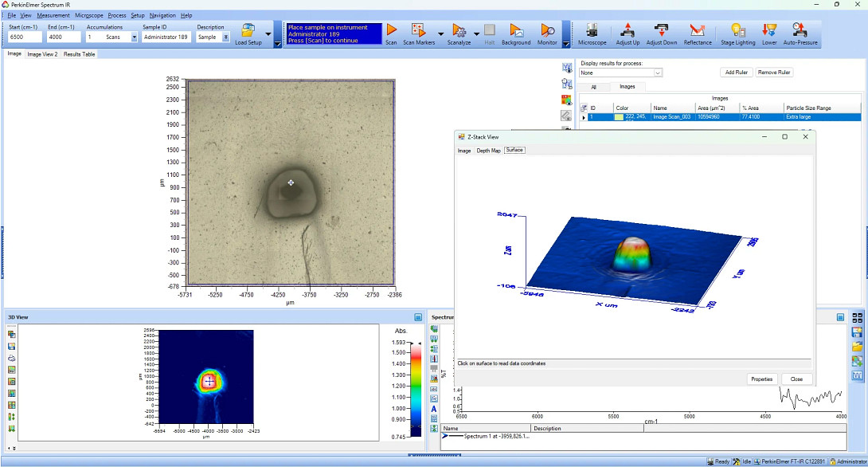Open the Microscope tool
The width and height of the screenshot is (868, 467).
coord(592,30)
